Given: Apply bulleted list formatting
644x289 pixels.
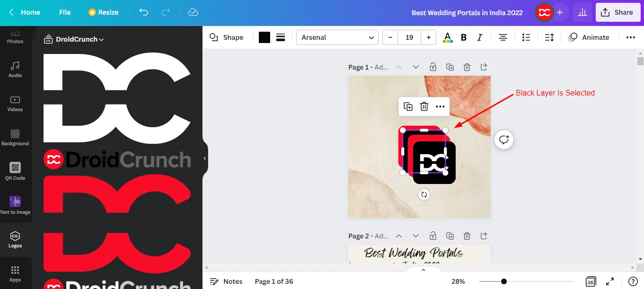Looking at the screenshot, I should click(526, 37).
